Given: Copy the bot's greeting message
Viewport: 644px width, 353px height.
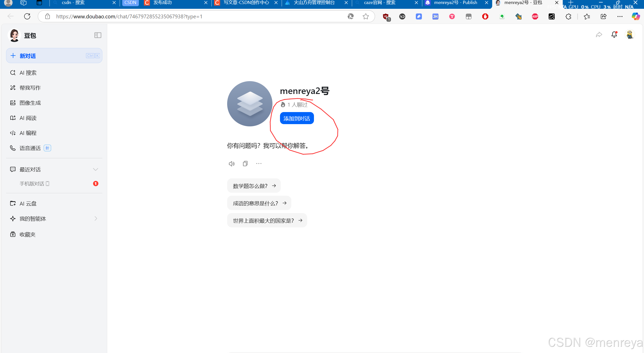Looking at the screenshot, I should (x=245, y=164).
